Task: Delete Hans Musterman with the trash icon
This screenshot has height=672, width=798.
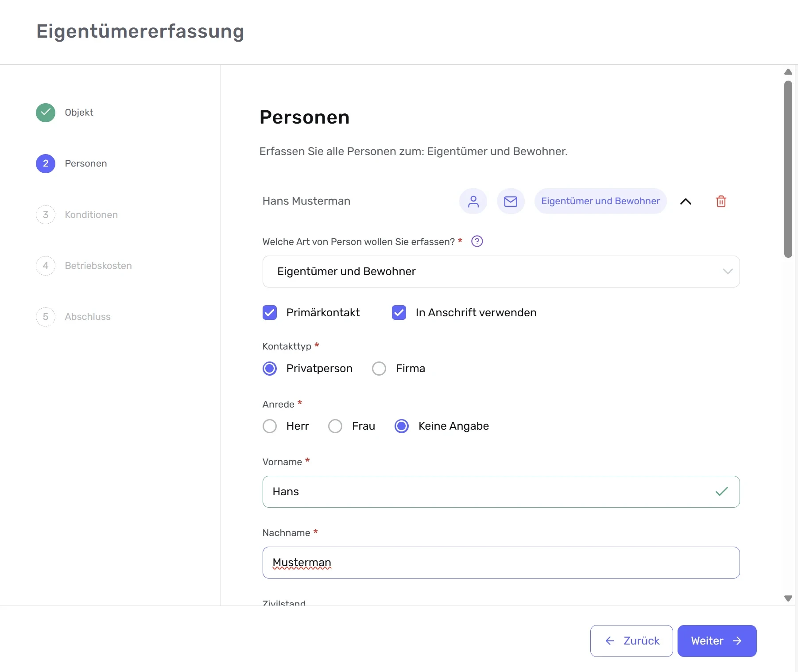Action: pyautogui.click(x=721, y=201)
